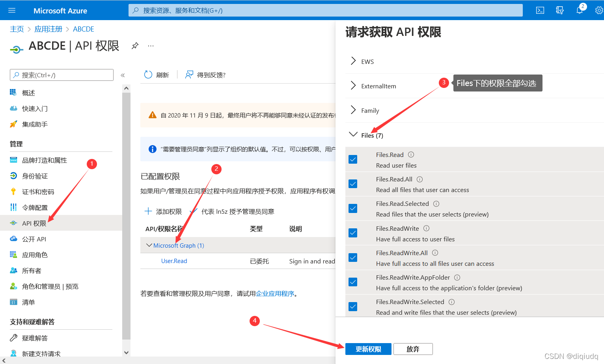The width and height of the screenshot is (604, 364).
Task: Click the info icon beside Files.Read.Selected
Action: click(436, 204)
